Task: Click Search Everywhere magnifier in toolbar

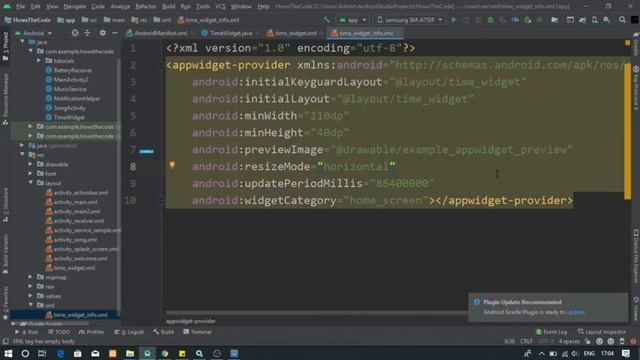Action: 622,20
